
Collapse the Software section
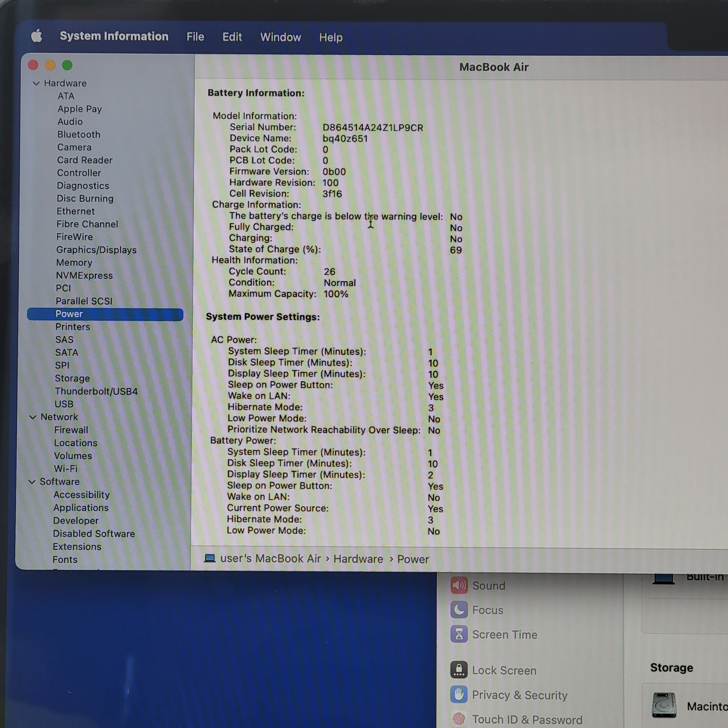tap(32, 482)
